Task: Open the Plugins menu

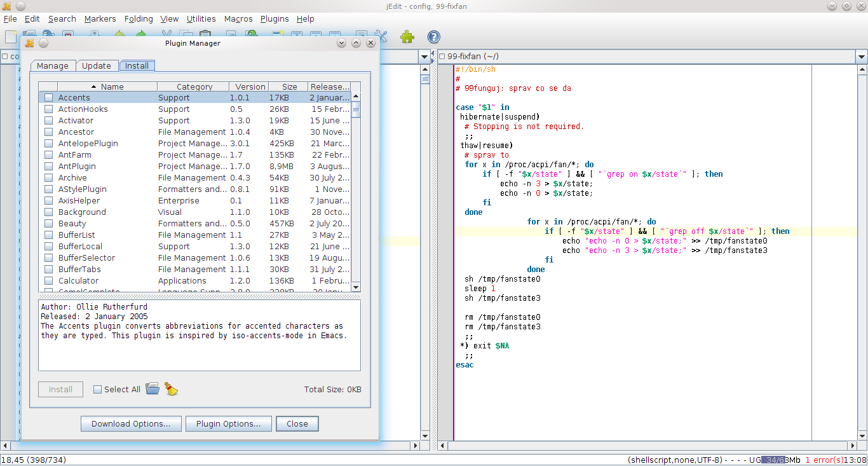Action: click(275, 19)
